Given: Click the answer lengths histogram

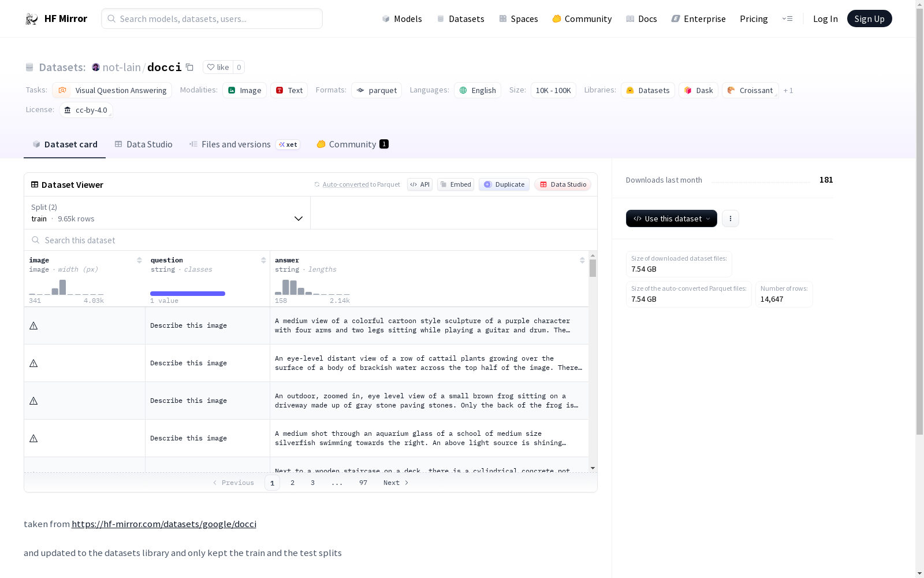Looking at the screenshot, I should click(x=312, y=287).
